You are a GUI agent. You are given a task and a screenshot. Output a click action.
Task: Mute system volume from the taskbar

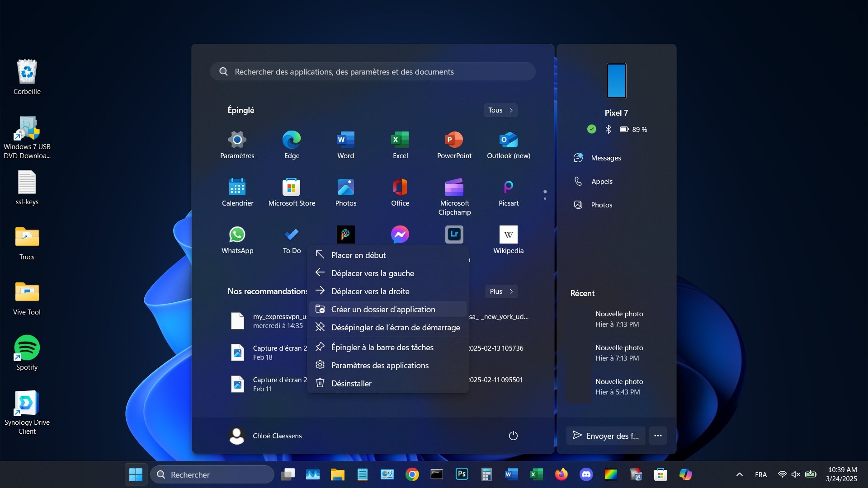[x=795, y=474]
